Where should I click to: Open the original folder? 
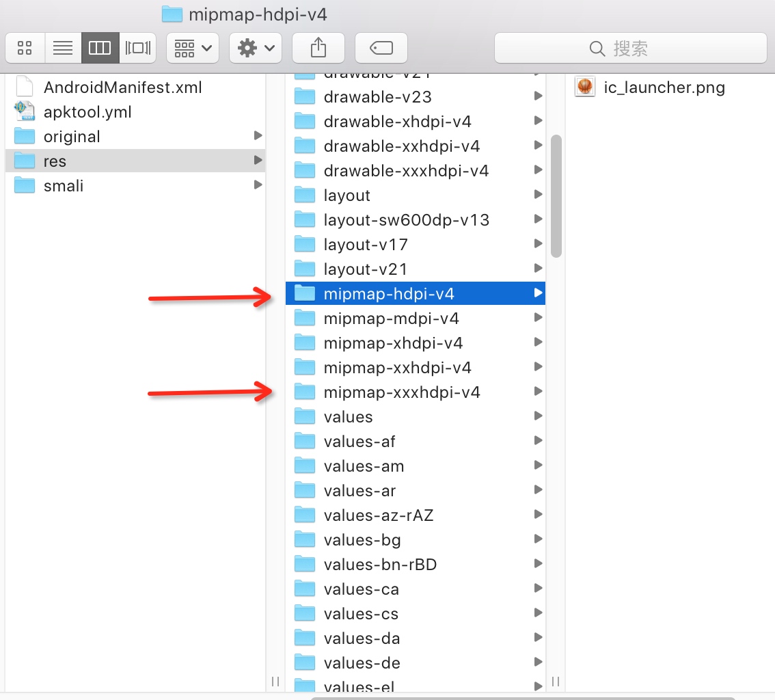click(135, 137)
